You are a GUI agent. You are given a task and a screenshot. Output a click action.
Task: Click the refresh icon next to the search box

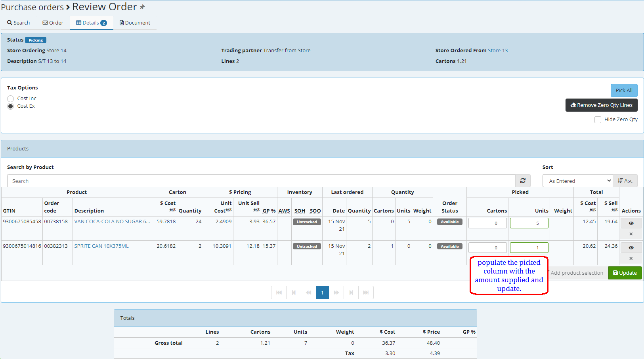[x=523, y=180]
